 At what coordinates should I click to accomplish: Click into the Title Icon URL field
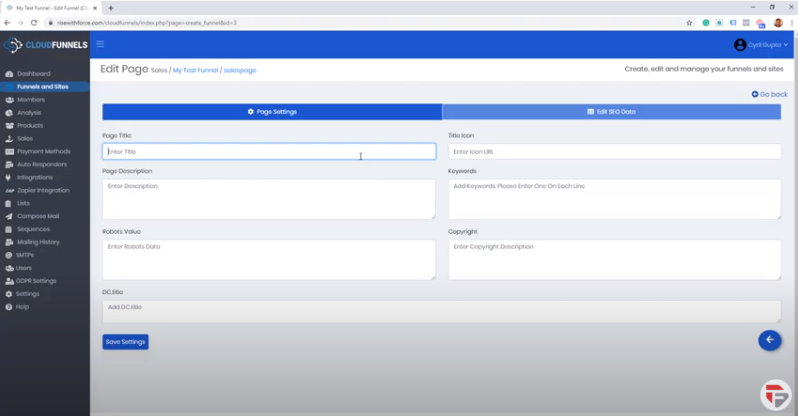tap(614, 152)
